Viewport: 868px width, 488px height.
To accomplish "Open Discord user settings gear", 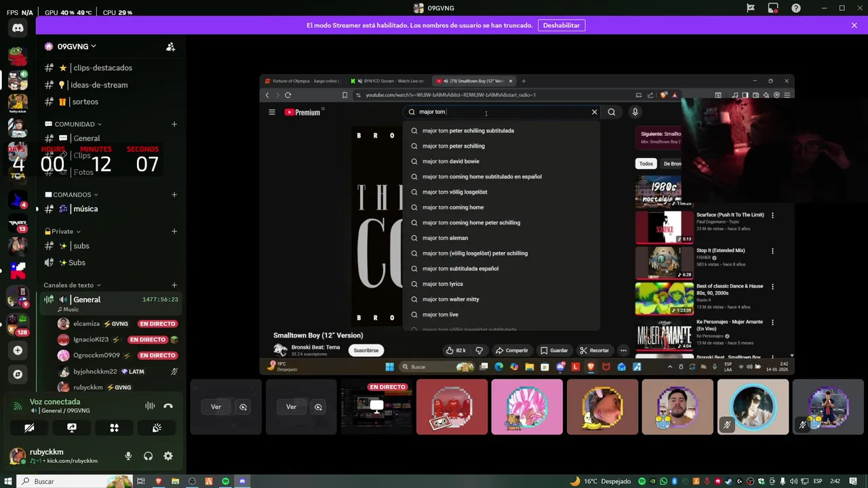I will pyautogui.click(x=168, y=456).
